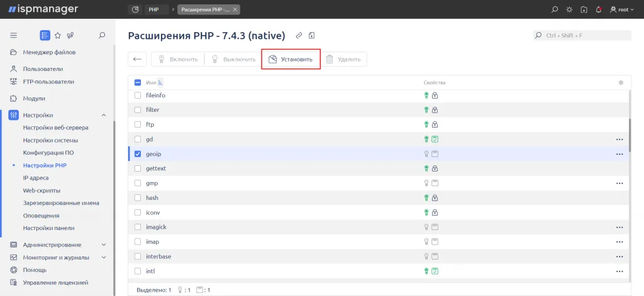Open Настройки системы
Screen dimensions: 644x296
pos(50,140)
